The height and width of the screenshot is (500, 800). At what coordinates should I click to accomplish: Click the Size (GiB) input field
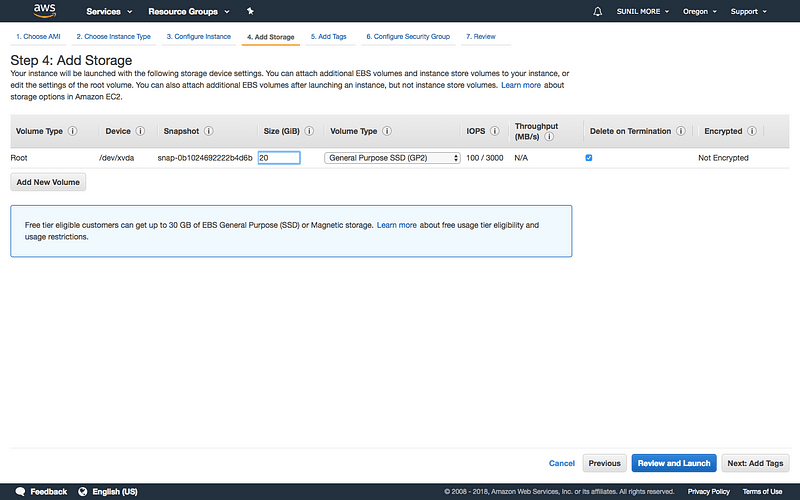(x=279, y=158)
